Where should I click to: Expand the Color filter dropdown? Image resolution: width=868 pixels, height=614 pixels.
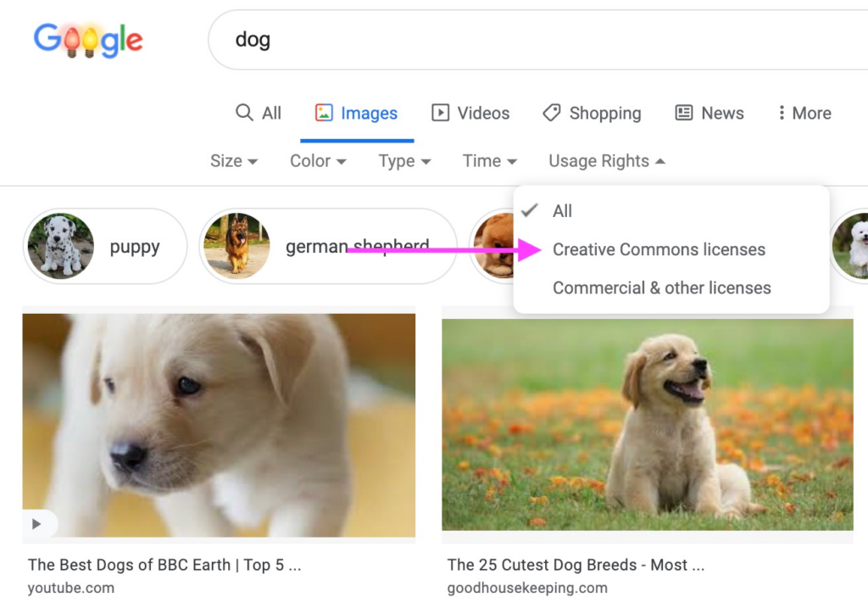pyautogui.click(x=319, y=161)
